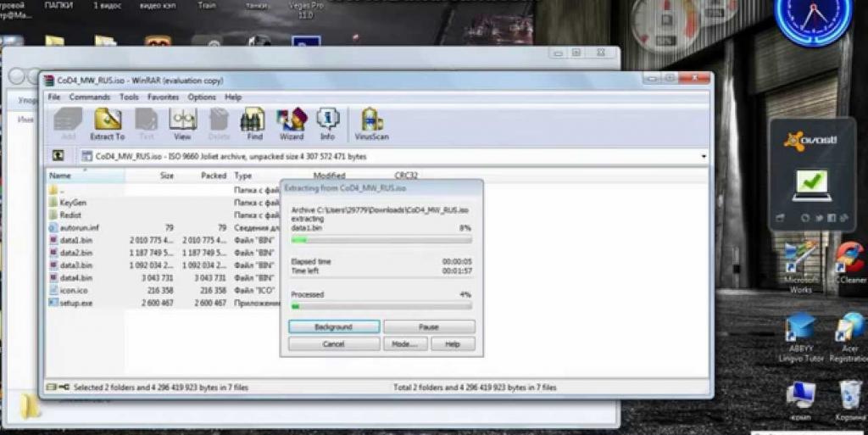868x435 pixels.
Task: Click the Background button in extraction dialog
Action: point(334,326)
